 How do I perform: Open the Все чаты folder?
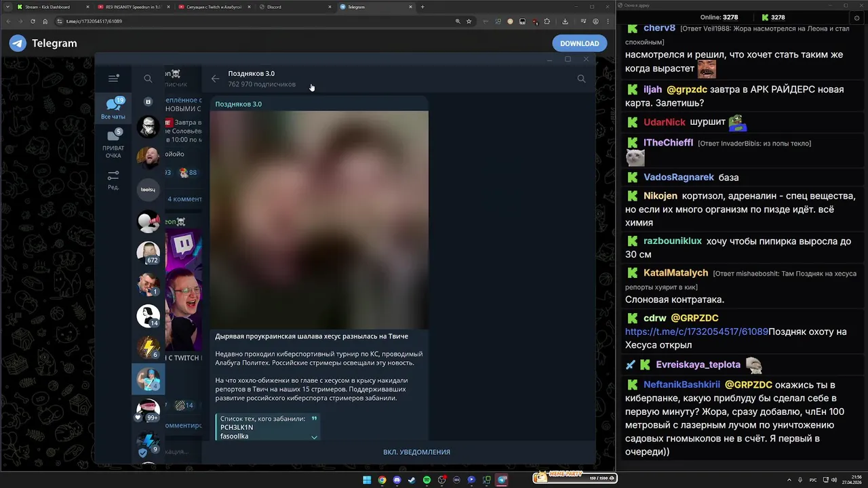tap(113, 108)
